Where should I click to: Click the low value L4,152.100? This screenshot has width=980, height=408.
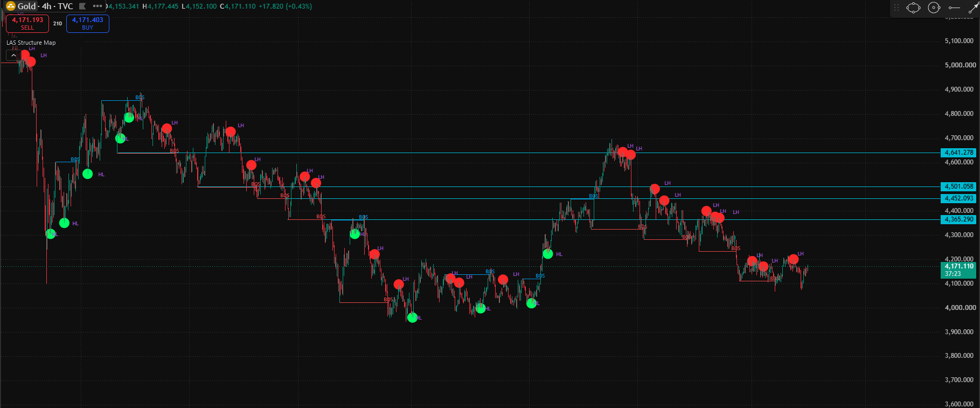tap(199, 6)
